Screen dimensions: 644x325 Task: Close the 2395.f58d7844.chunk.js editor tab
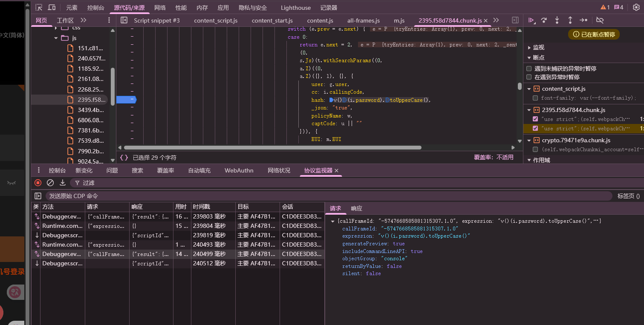click(485, 20)
